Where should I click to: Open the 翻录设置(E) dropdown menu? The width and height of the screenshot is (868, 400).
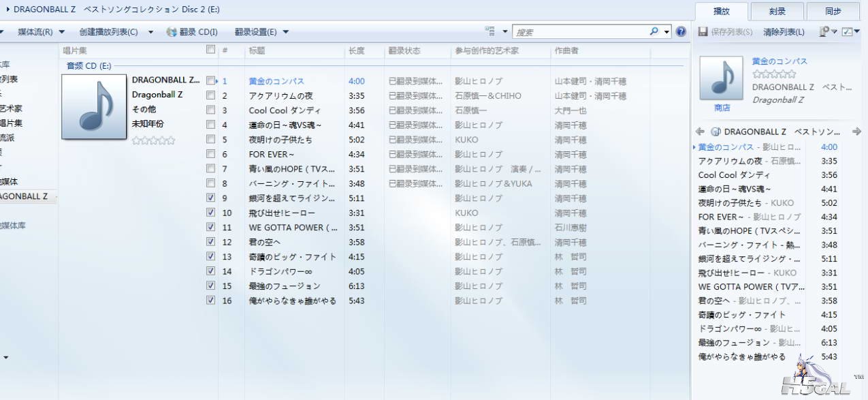point(261,31)
